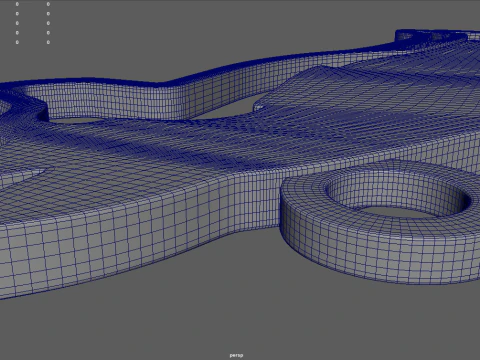This screenshot has width=480, height=360.
Task: Select top zero in second HUD column
Action: pos(48,4)
